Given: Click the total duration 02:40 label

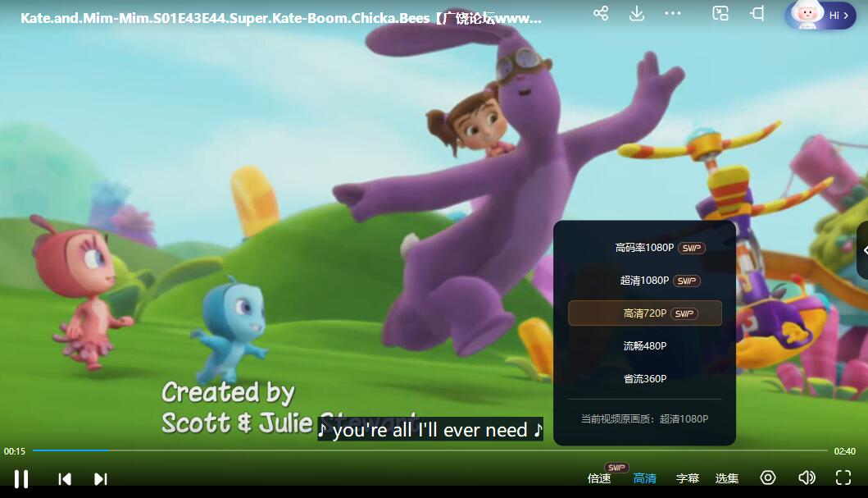Looking at the screenshot, I should tap(845, 451).
